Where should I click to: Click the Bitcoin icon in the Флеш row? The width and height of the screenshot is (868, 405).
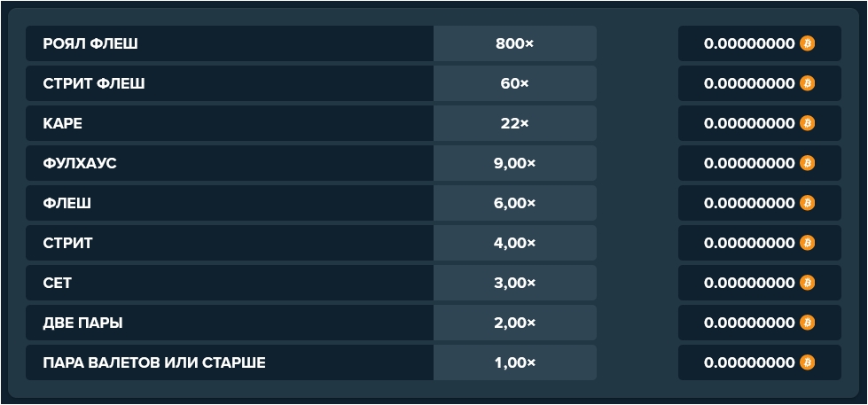[807, 203]
